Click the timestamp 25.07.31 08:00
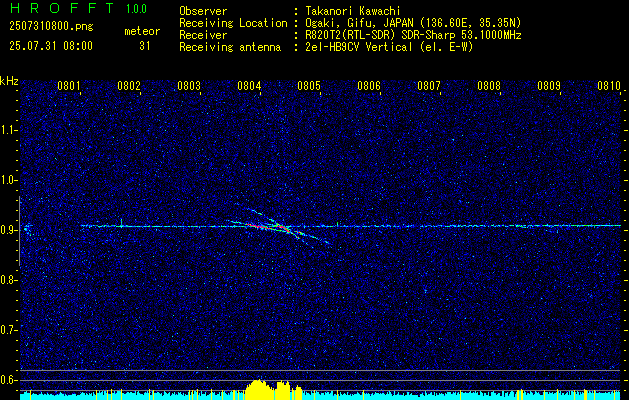 pos(51,46)
